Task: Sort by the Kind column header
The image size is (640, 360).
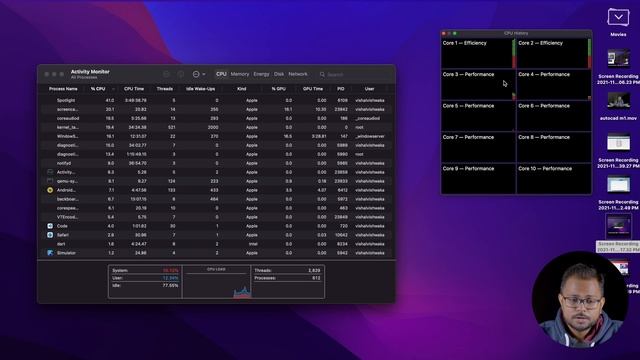Action: [242, 89]
